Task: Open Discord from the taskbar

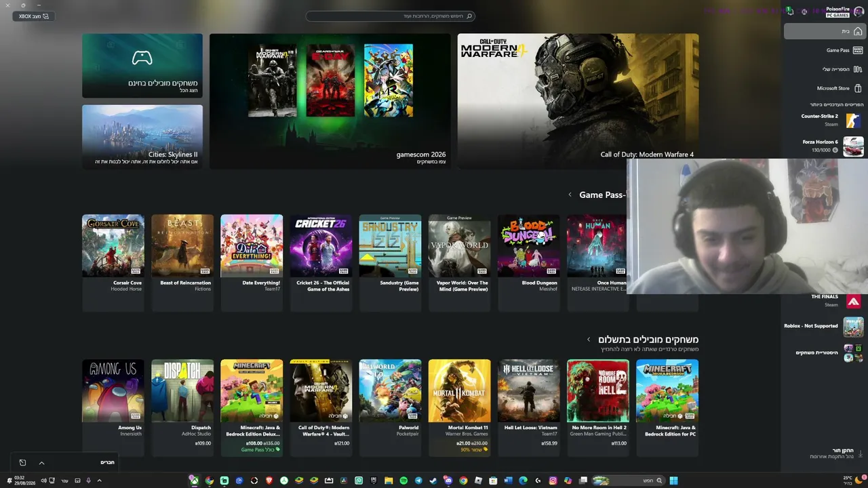Action: (448, 481)
